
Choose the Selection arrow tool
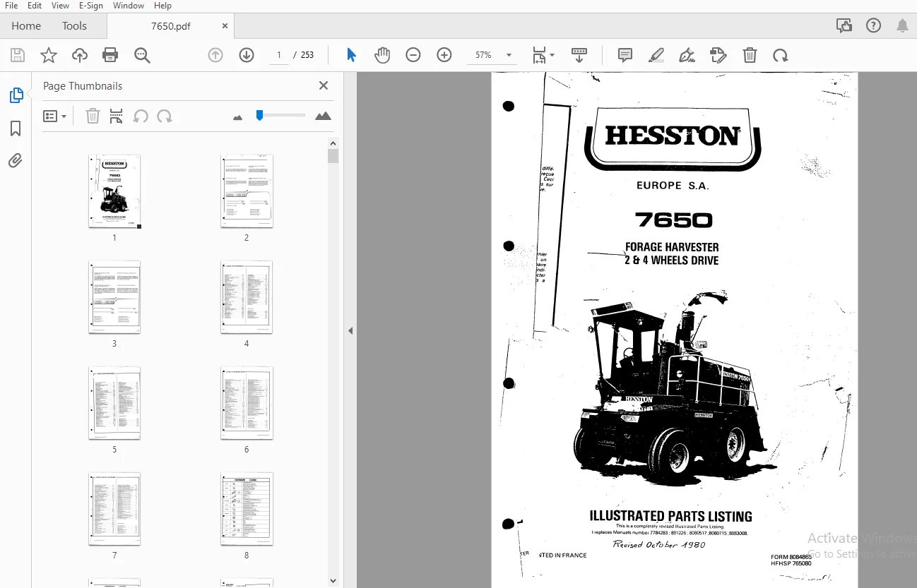(351, 55)
